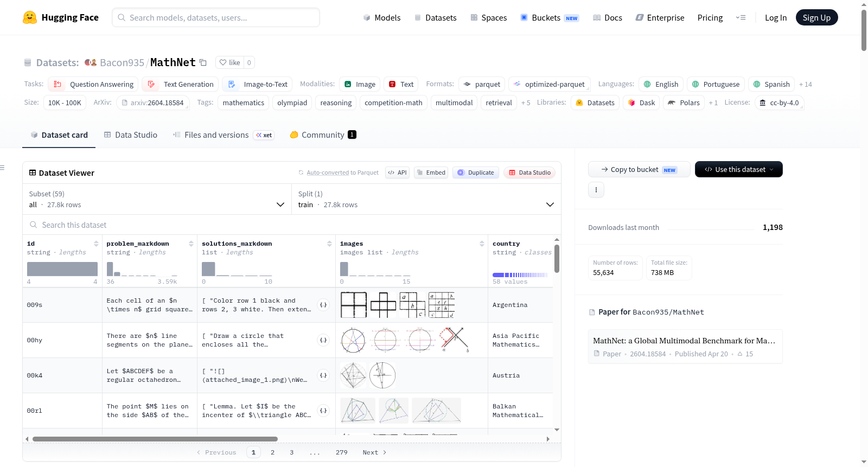The image size is (868, 467).
Task: Expand solutions JSON for row 00hy
Action: click(x=323, y=340)
